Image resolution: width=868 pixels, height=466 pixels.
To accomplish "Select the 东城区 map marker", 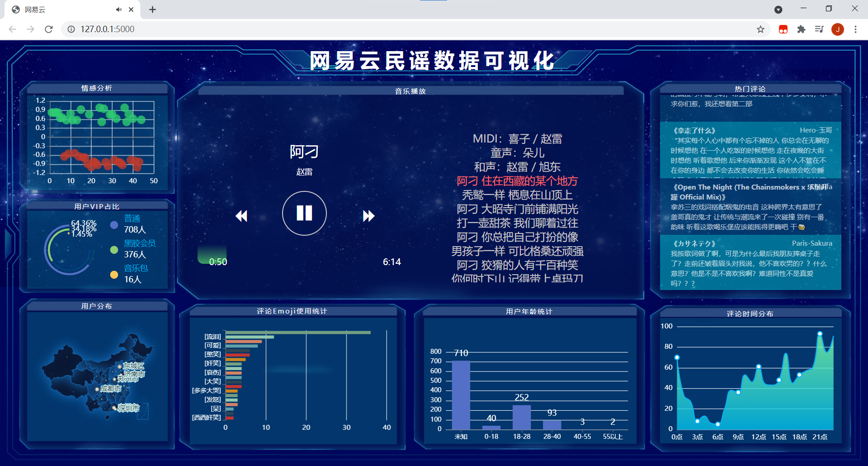I will tap(119, 366).
